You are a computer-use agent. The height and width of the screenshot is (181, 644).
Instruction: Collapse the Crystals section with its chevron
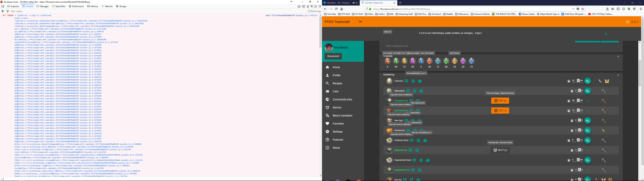pos(618,56)
